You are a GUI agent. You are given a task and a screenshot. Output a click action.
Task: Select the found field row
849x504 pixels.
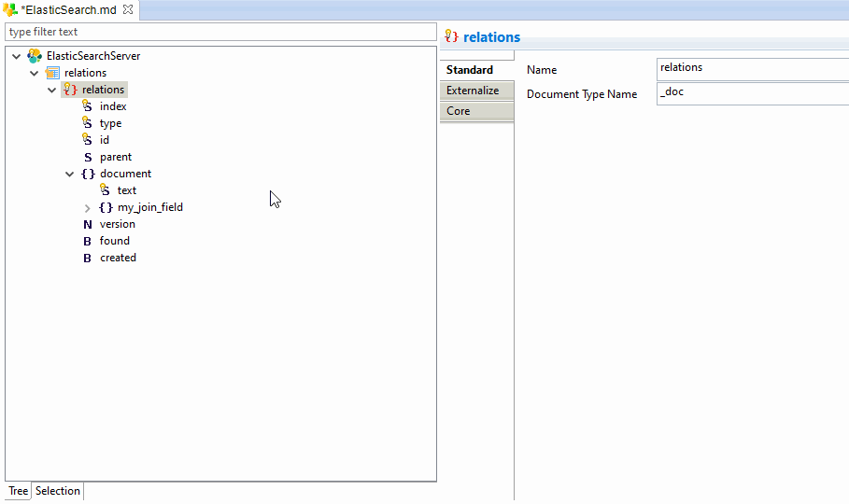(x=114, y=241)
